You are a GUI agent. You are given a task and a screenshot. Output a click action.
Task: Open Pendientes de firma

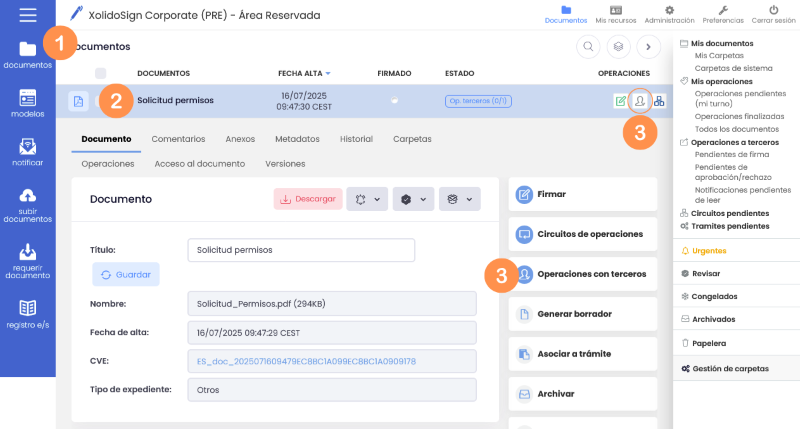pyautogui.click(x=732, y=154)
